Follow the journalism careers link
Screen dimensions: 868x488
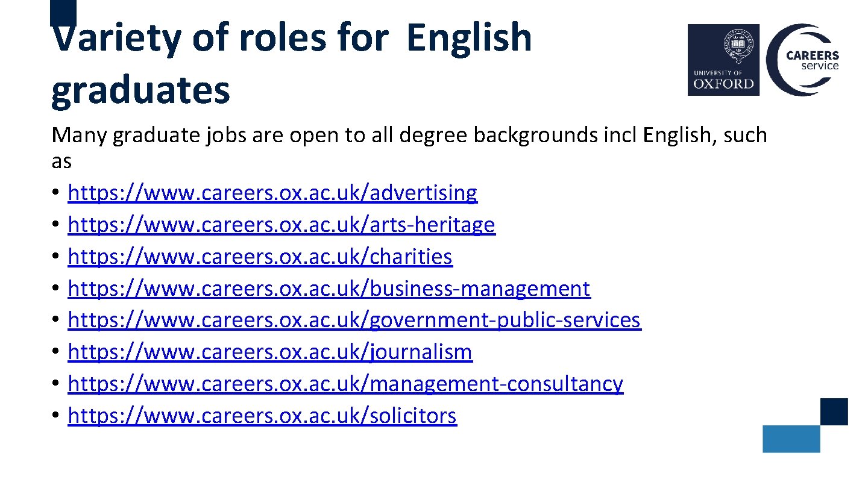270,352
